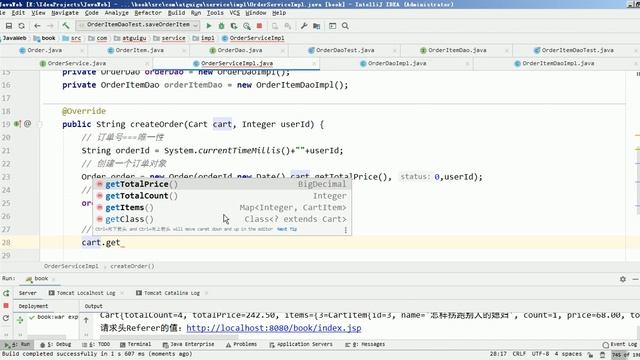The image size is (640, 360).
Task: Open the Java Enterprise tool window button
Action: [188, 344]
